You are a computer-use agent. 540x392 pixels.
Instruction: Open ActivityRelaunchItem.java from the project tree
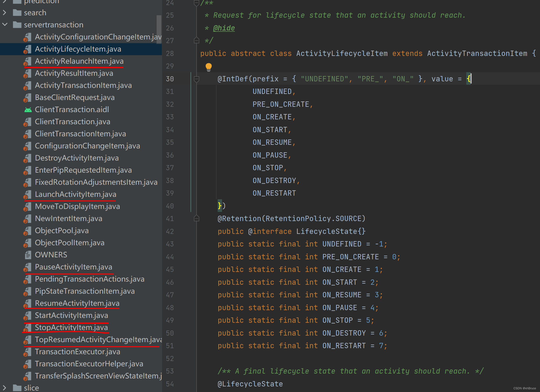pyautogui.click(x=79, y=61)
